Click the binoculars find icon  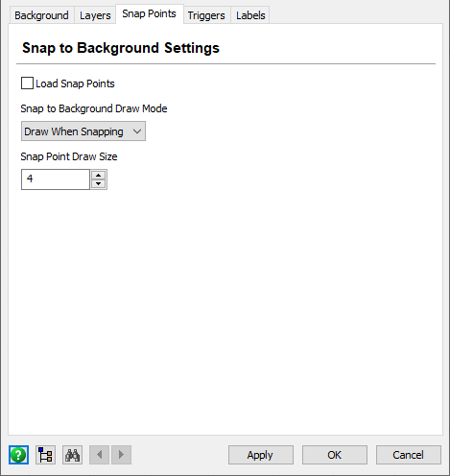[x=72, y=455]
